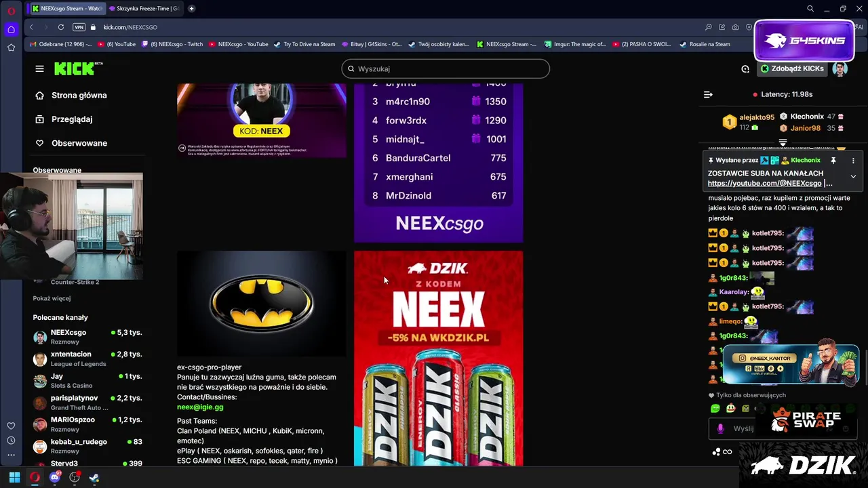Expand the chat leaderboard handle
The width and height of the screenshot is (868, 488).
(783, 143)
